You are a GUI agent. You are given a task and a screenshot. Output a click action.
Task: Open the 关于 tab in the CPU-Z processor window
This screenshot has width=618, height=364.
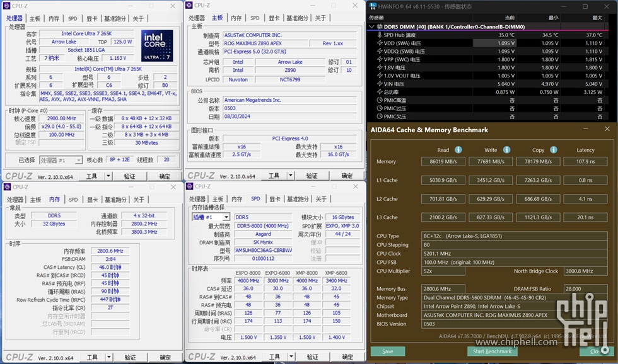(x=138, y=18)
